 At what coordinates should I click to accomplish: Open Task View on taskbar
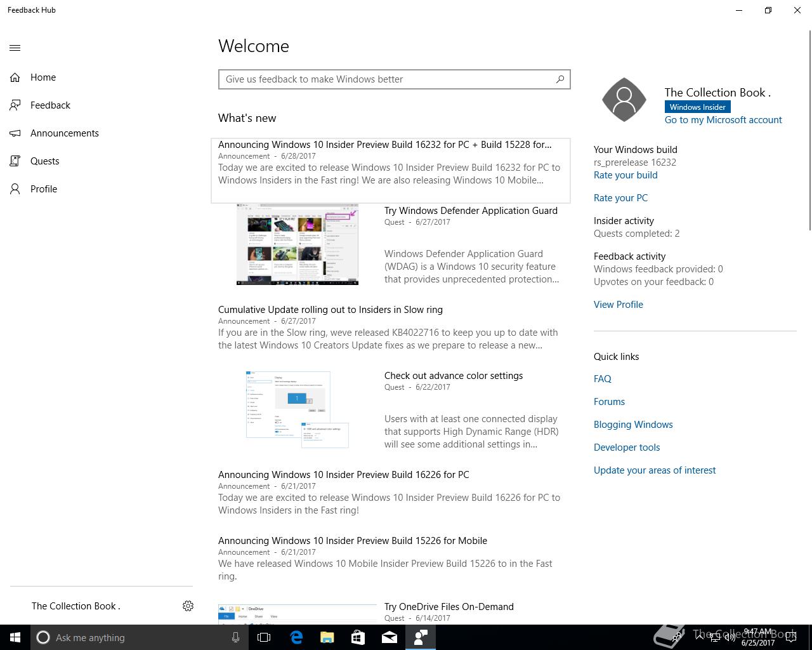264,637
